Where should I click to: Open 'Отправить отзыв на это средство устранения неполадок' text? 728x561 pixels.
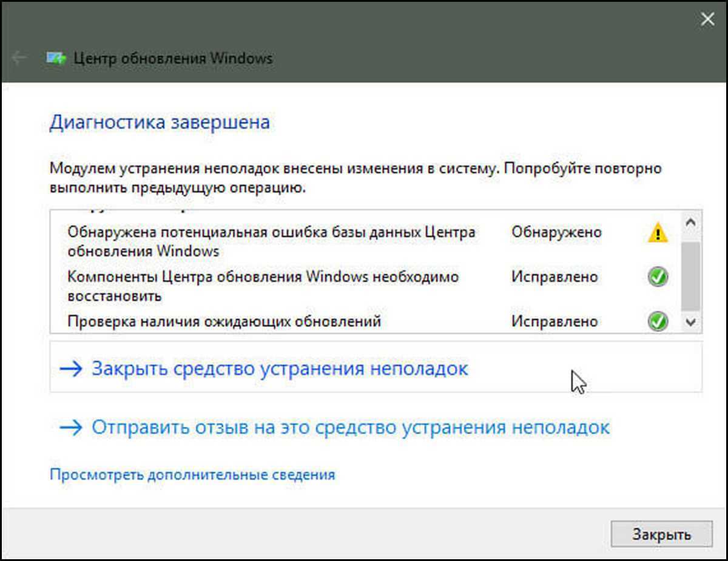[350, 428]
